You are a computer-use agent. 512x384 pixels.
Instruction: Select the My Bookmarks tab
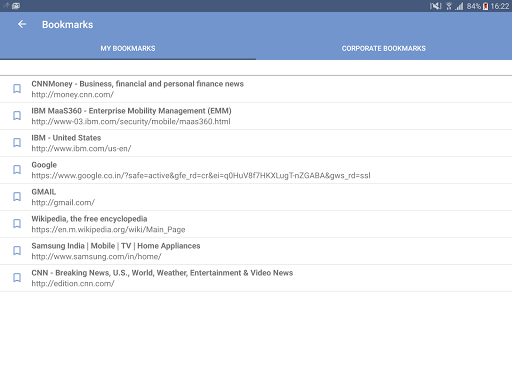(x=128, y=48)
